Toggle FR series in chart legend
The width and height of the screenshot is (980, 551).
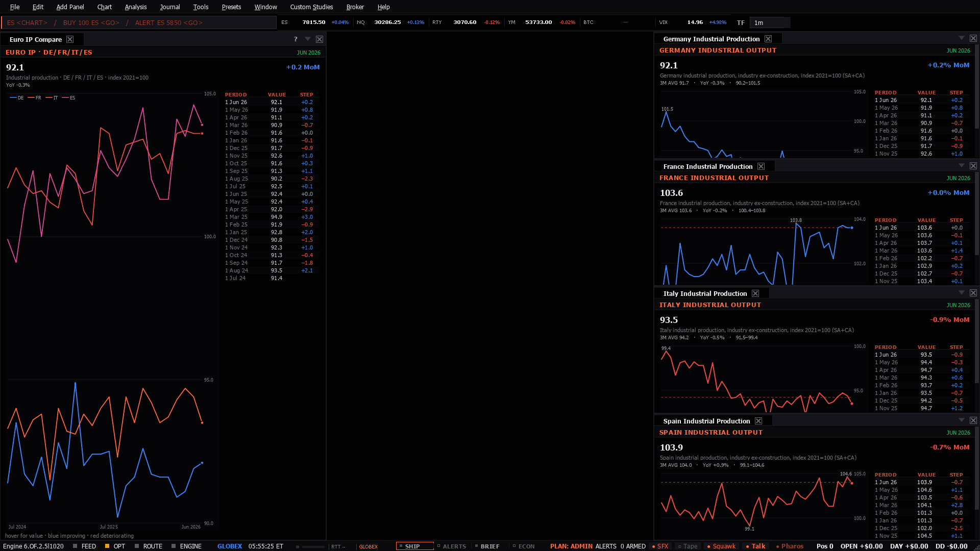pyautogui.click(x=35, y=97)
